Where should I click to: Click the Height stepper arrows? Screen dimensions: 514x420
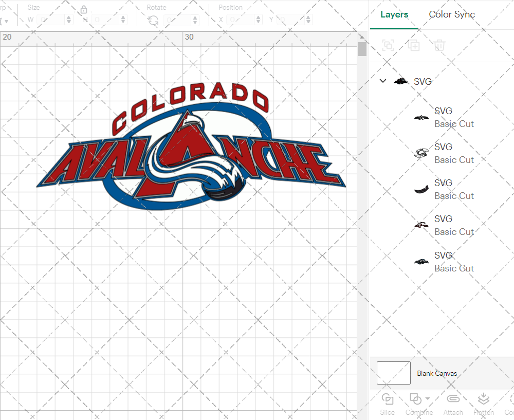coord(123,20)
